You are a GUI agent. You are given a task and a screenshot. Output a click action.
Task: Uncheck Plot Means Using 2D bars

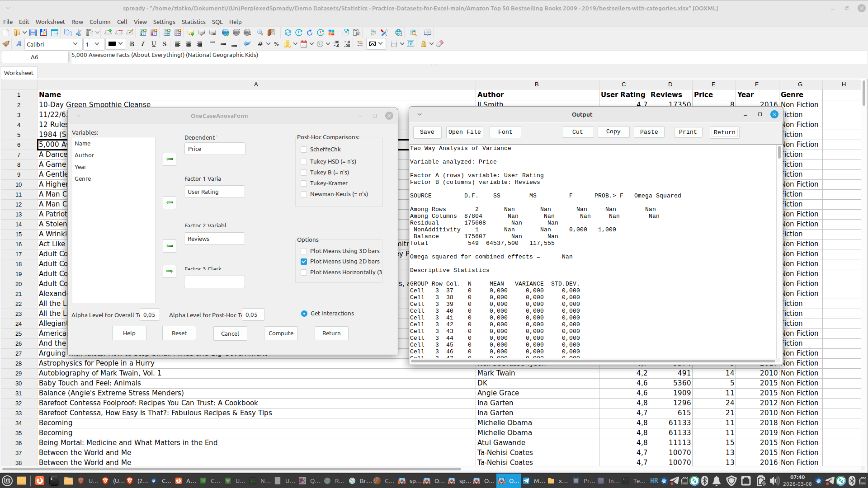pos(304,262)
